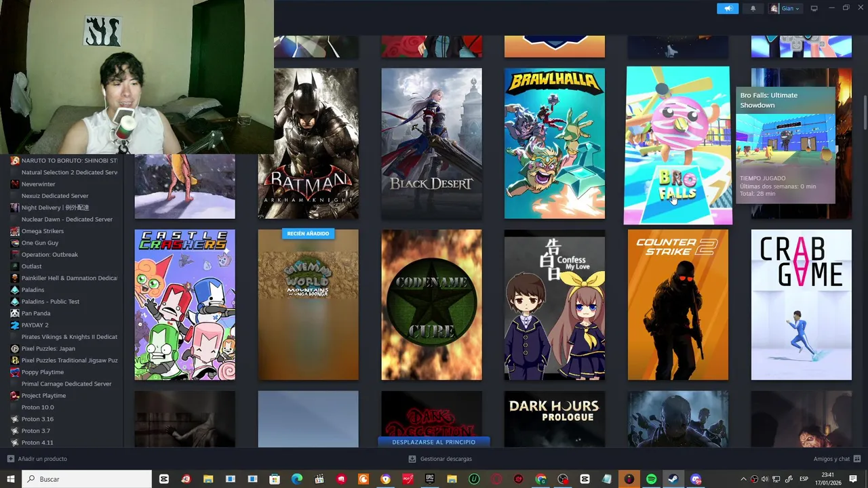Image resolution: width=868 pixels, height=488 pixels.
Task: Click the Steam taskbar icon
Action: pos(673,479)
